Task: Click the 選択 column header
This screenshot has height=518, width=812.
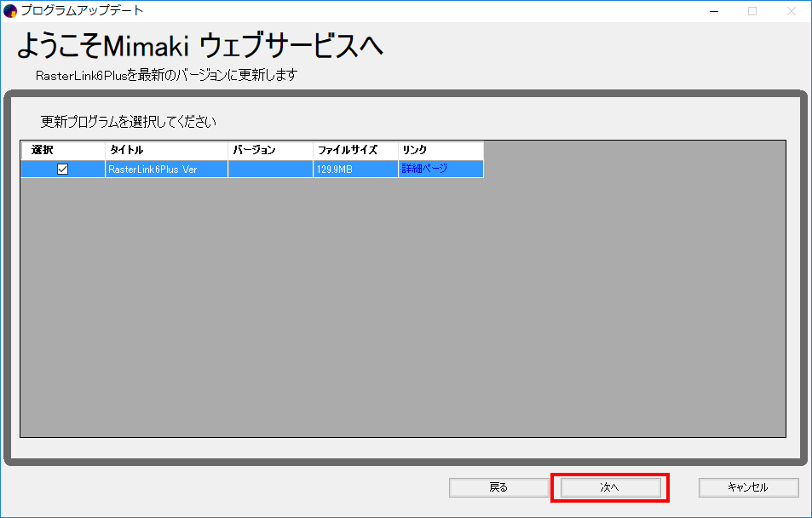Action: pos(63,150)
